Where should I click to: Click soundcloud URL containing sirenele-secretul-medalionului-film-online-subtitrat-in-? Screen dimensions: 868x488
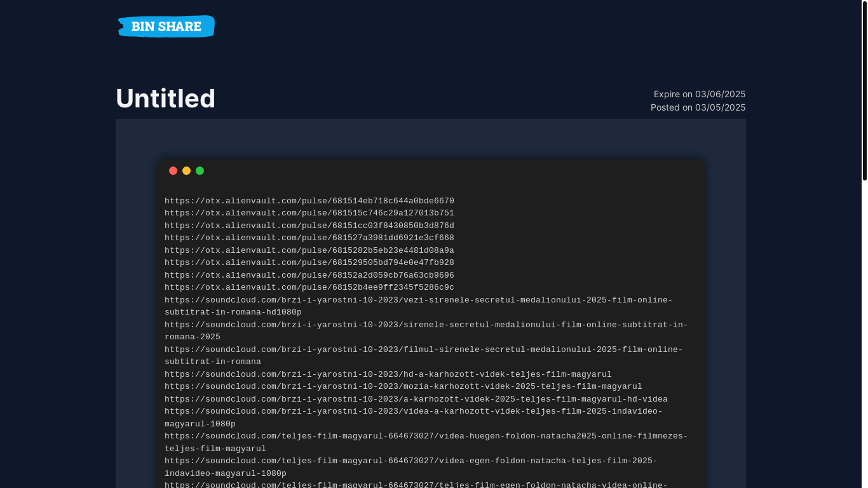coord(426,331)
